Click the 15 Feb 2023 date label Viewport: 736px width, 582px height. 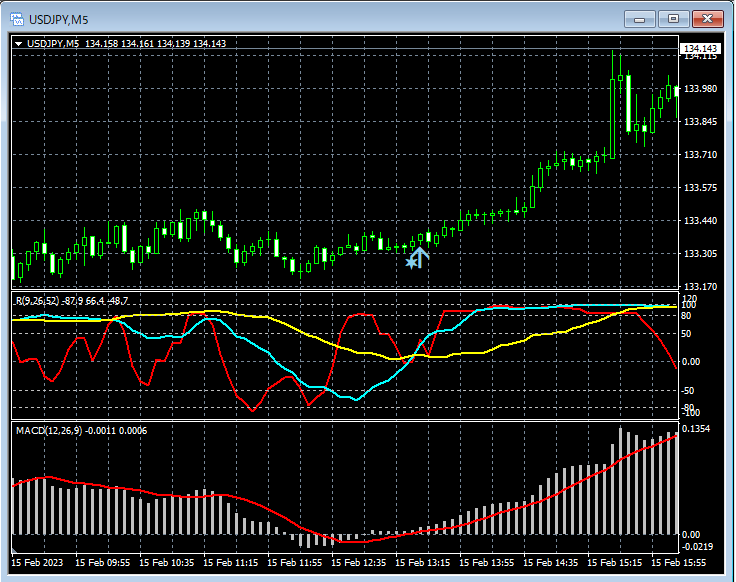click(37, 562)
